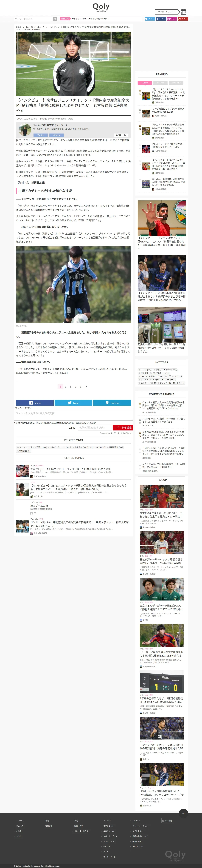
Task: Open the author's Others button
Action: click(x=57, y=135)
